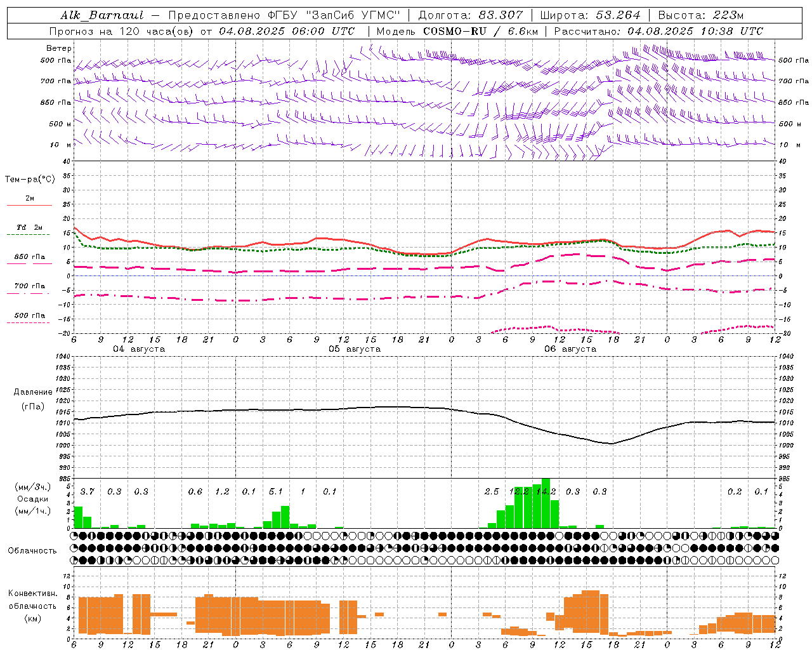Click the Alk_Barnaul station title
The image size is (812, 650).
click(102, 15)
